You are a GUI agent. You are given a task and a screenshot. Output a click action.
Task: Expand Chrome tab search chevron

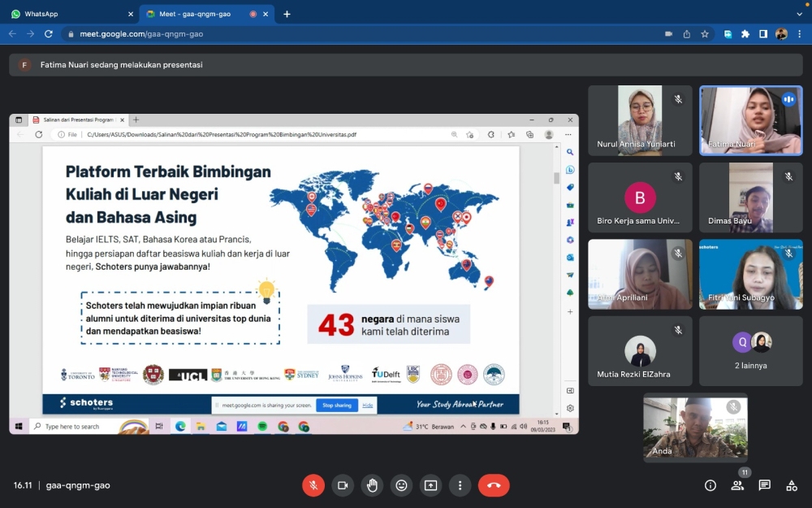pyautogui.click(x=799, y=14)
